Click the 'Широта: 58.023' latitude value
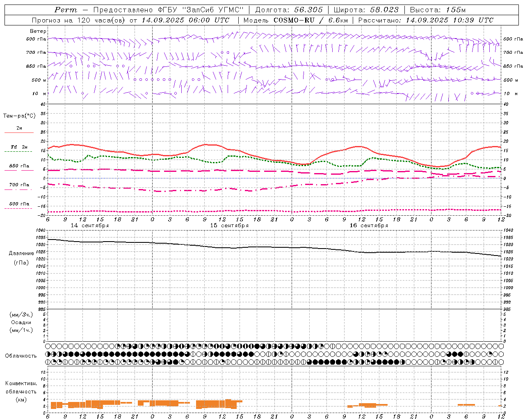The height and width of the screenshot is (420, 525). 366,10
